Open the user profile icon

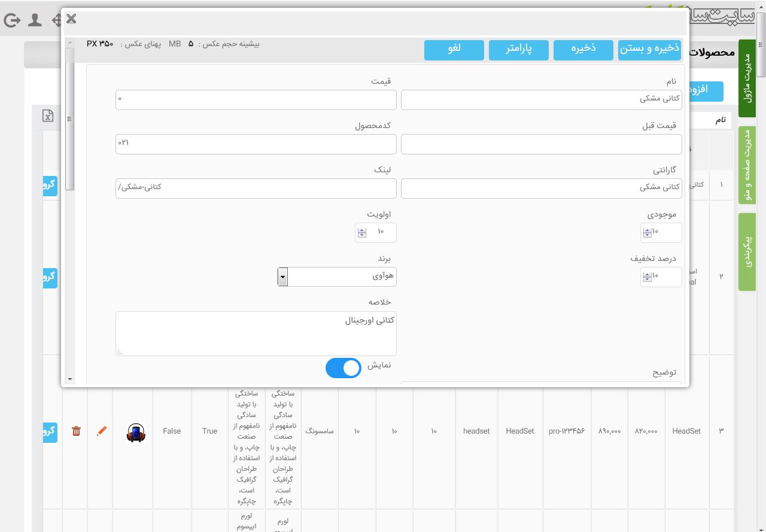(35, 20)
